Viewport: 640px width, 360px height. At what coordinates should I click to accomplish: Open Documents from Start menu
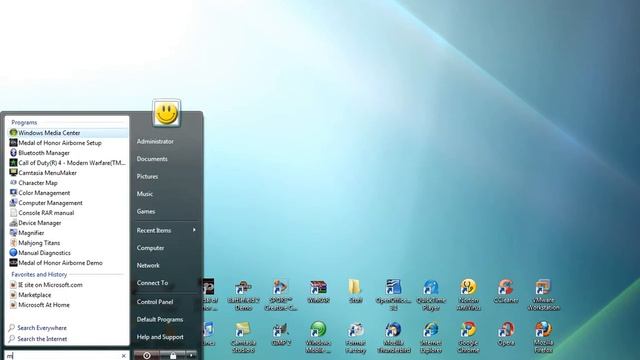[x=152, y=159]
